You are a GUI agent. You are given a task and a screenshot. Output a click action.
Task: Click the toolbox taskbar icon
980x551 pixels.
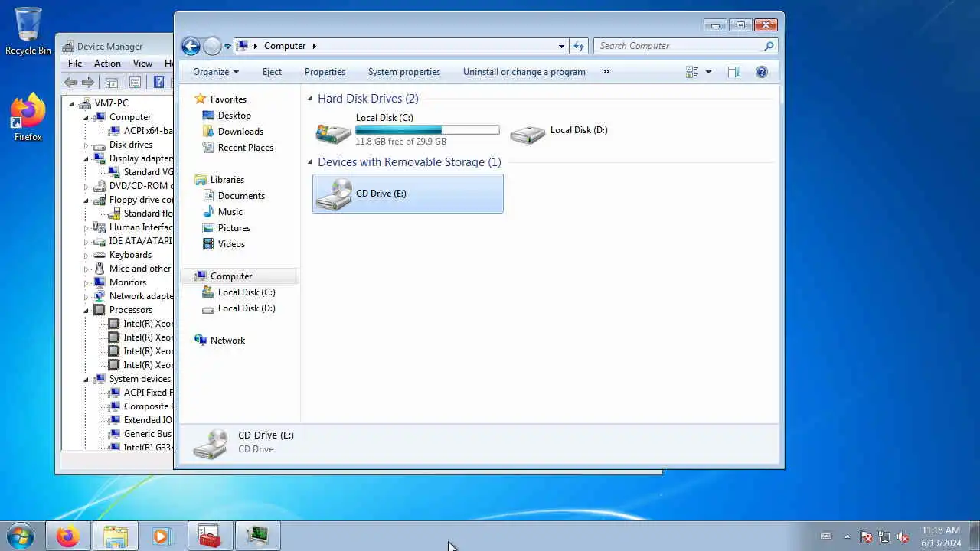coord(209,536)
